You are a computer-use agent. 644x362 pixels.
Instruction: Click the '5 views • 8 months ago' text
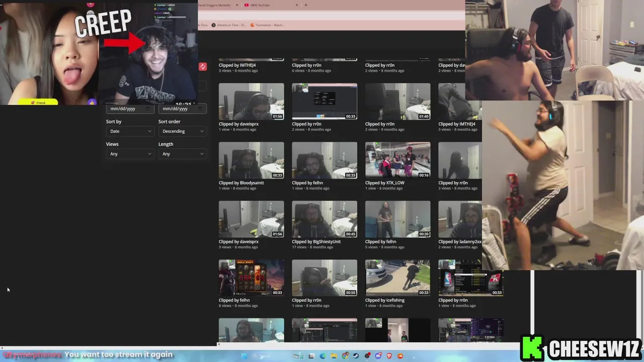385,247
